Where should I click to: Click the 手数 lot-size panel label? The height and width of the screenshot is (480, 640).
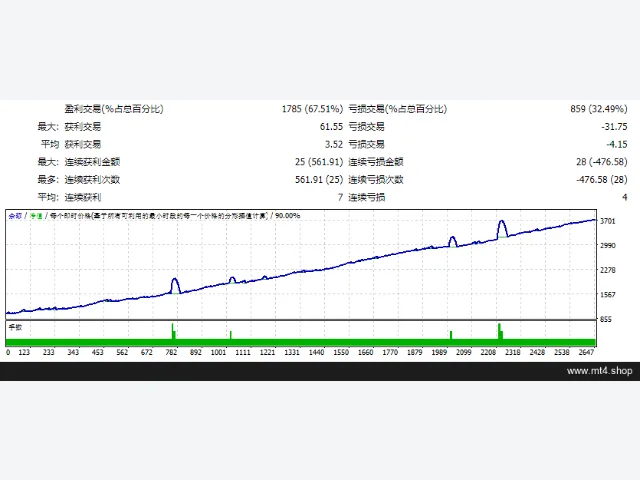coord(15,327)
